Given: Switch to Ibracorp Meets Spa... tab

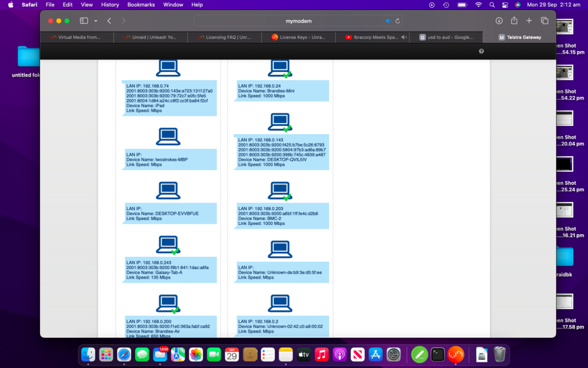Looking at the screenshot, I should (x=372, y=37).
